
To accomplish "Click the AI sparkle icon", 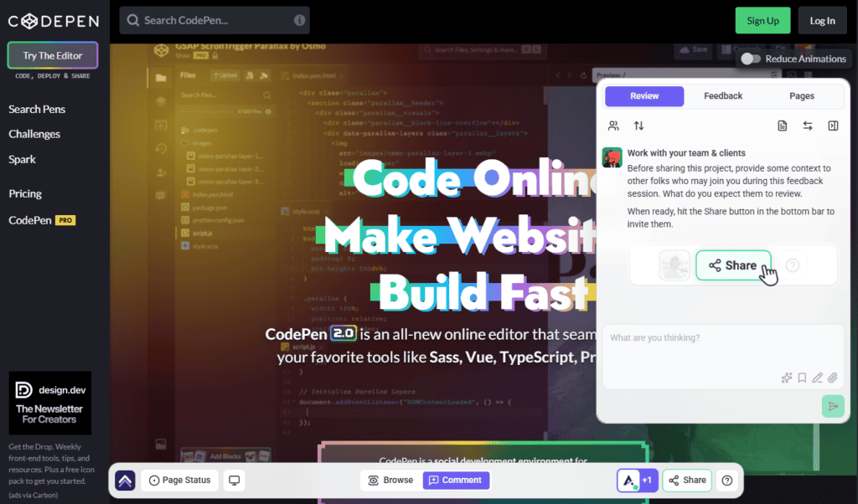I will (786, 378).
